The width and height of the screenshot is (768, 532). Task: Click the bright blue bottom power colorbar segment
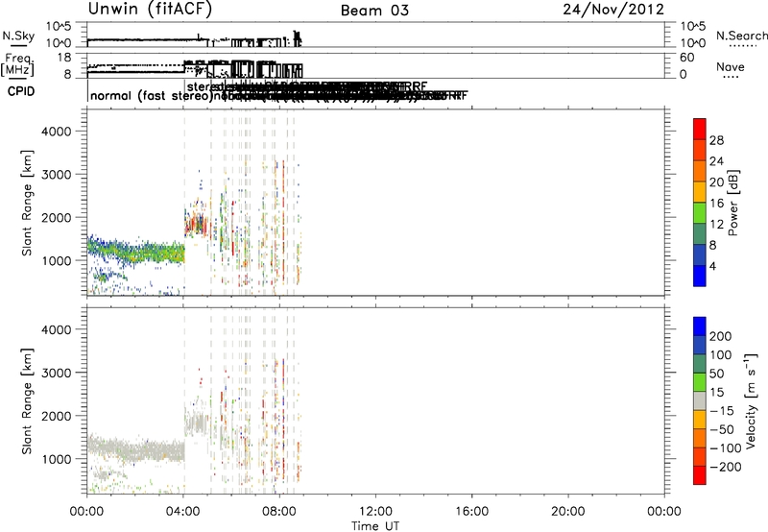[700, 276]
